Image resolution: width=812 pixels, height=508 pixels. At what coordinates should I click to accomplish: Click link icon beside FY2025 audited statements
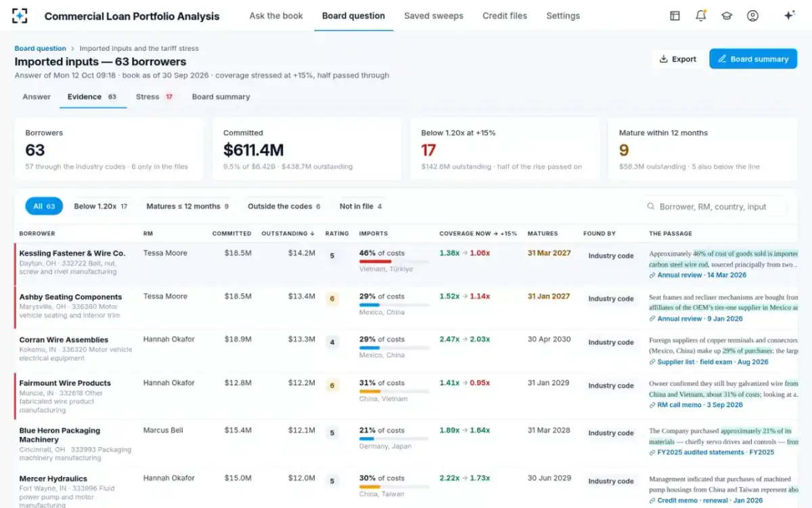pos(652,452)
